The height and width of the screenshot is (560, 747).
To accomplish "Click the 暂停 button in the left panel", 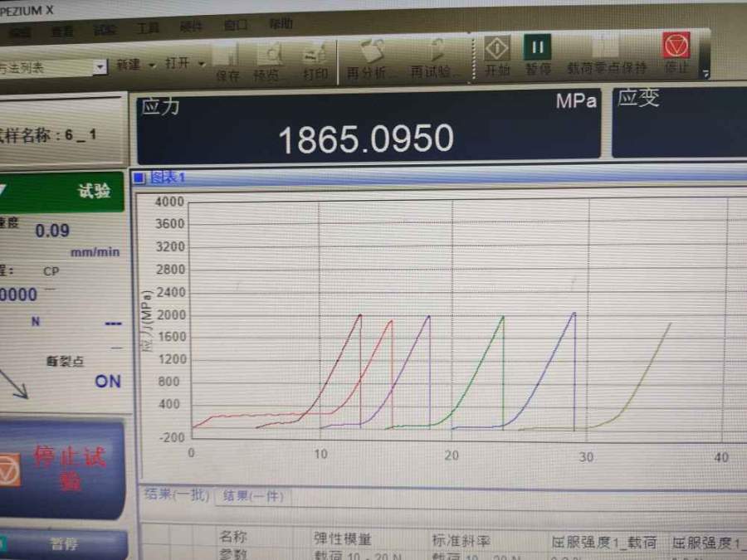I will [x=64, y=544].
